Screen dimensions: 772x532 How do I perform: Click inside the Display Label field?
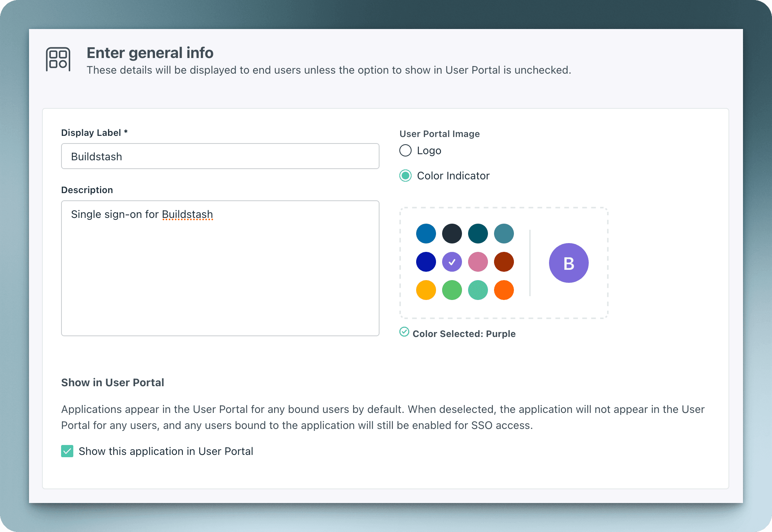(x=220, y=156)
